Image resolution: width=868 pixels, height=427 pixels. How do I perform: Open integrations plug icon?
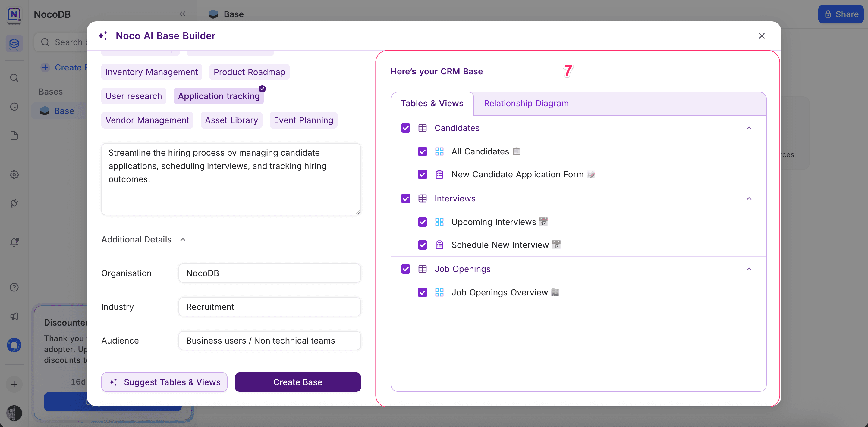(x=14, y=203)
